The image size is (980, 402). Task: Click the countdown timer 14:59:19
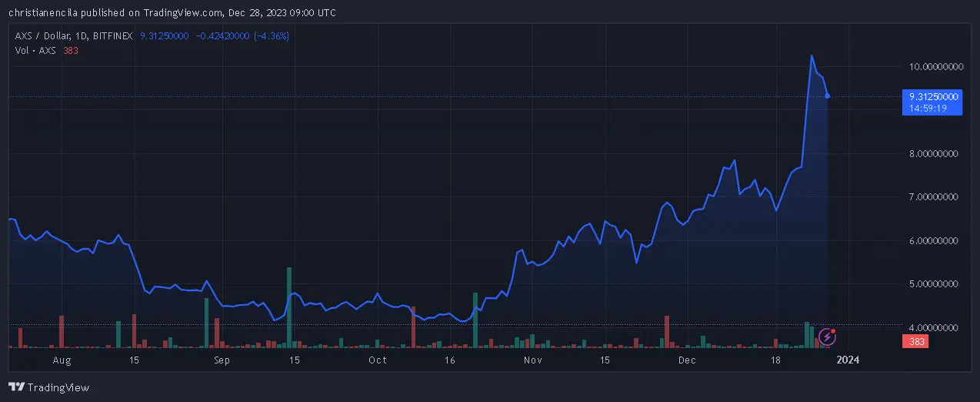926,109
